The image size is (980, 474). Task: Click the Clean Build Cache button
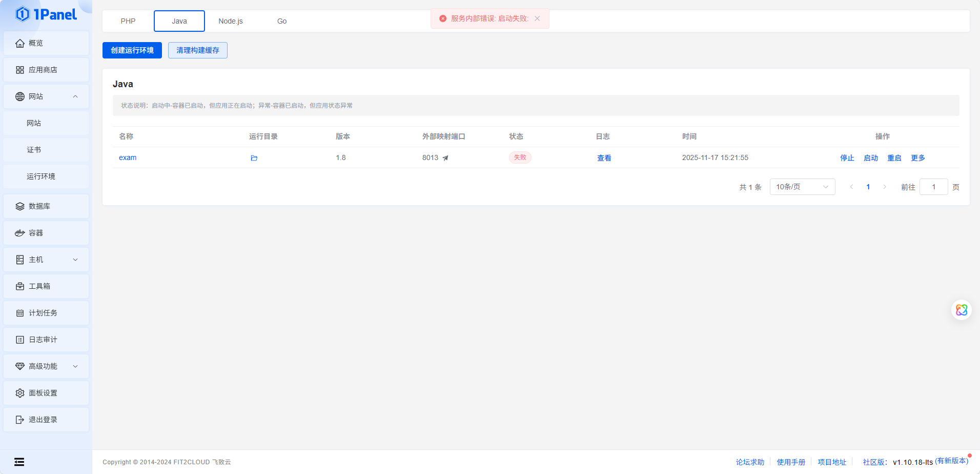click(198, 50)
